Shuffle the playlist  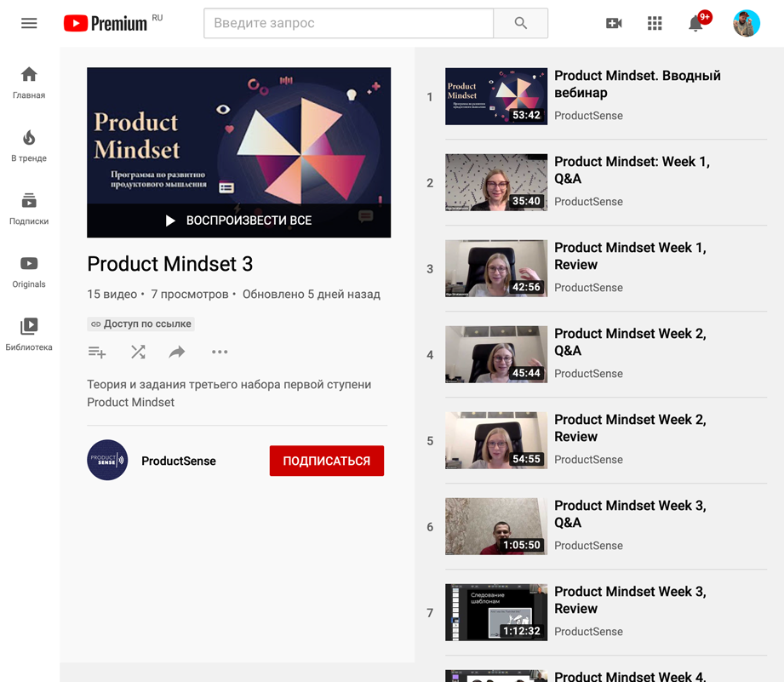(138, 352)
